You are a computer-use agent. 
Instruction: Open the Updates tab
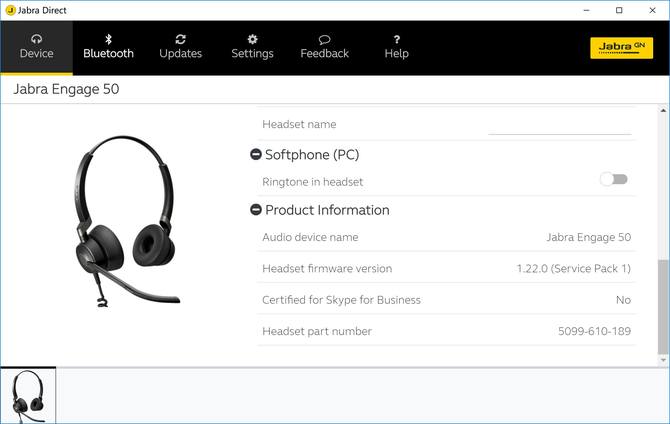[180, 47]
